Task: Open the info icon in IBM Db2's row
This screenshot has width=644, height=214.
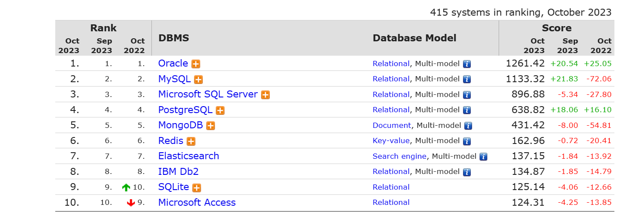Action: [467, 172]
